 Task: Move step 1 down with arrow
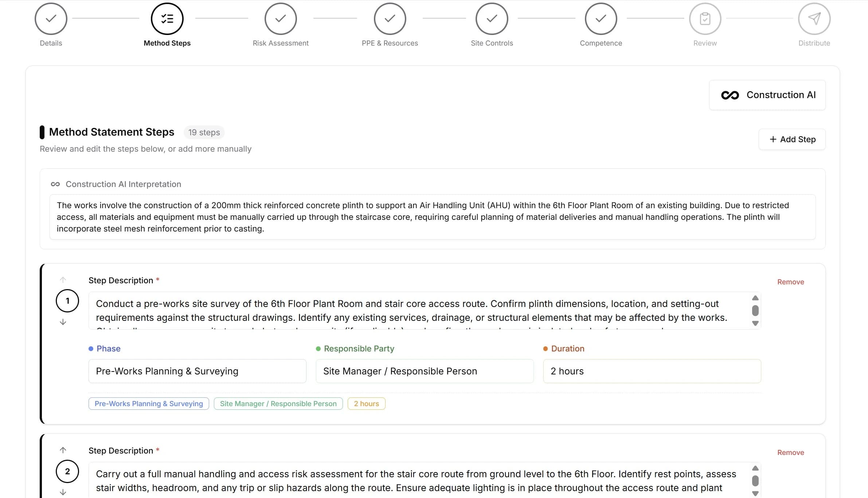point(63,322)
